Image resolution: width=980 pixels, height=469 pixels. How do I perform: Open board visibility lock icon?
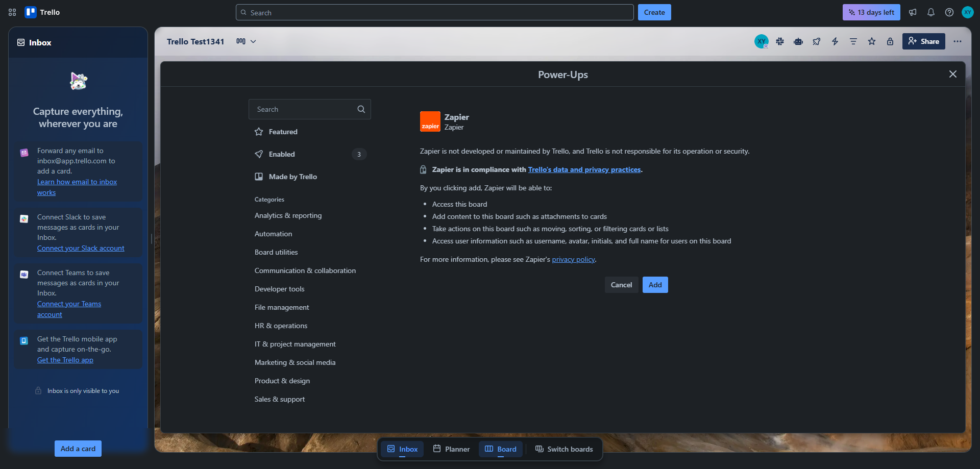[890, 41]
